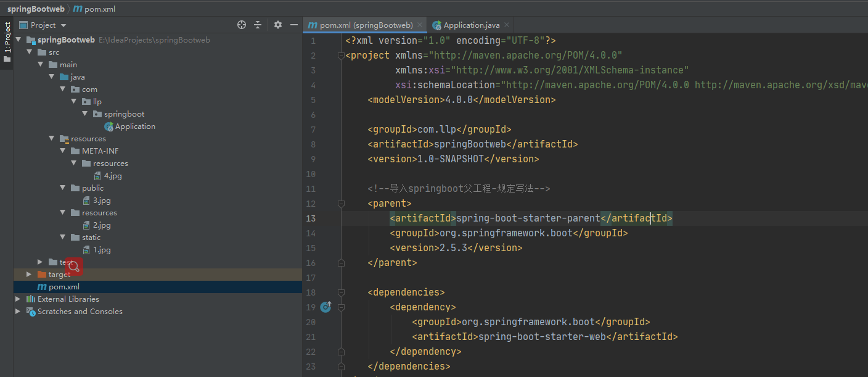868x377 pixels.
Task: Collapse the llp package
Action: (74, 101)
